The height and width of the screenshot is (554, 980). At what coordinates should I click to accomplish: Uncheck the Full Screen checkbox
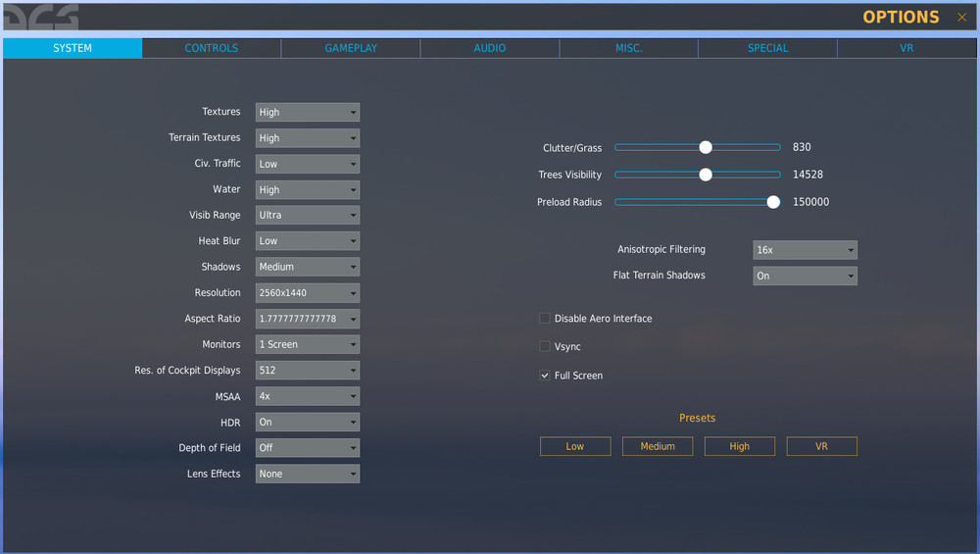coord(544,376)
